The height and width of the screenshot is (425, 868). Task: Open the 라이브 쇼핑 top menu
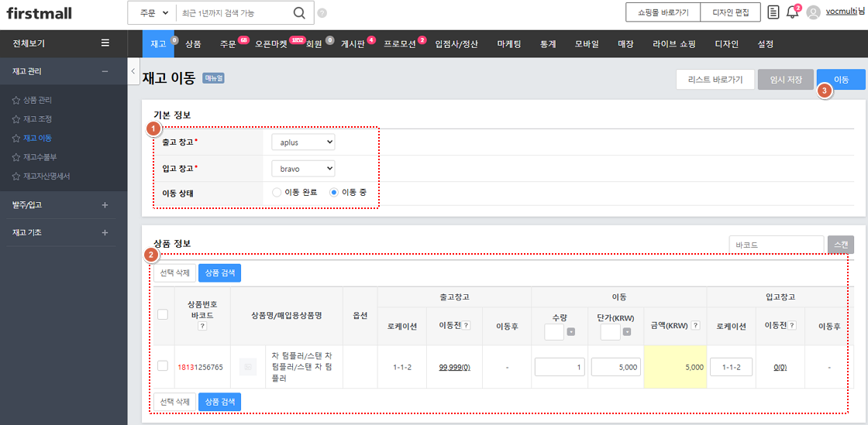click(673, 43)
